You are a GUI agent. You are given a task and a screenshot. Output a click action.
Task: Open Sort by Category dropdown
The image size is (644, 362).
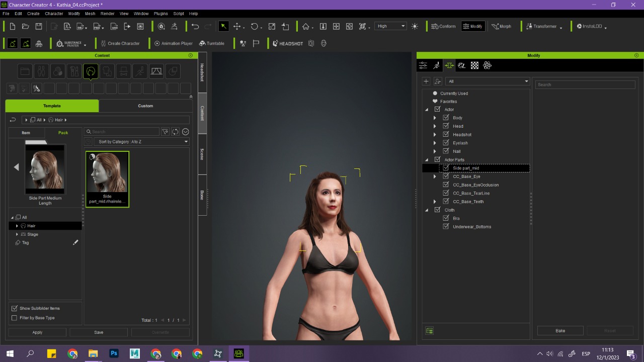click(x=141, y=142)
